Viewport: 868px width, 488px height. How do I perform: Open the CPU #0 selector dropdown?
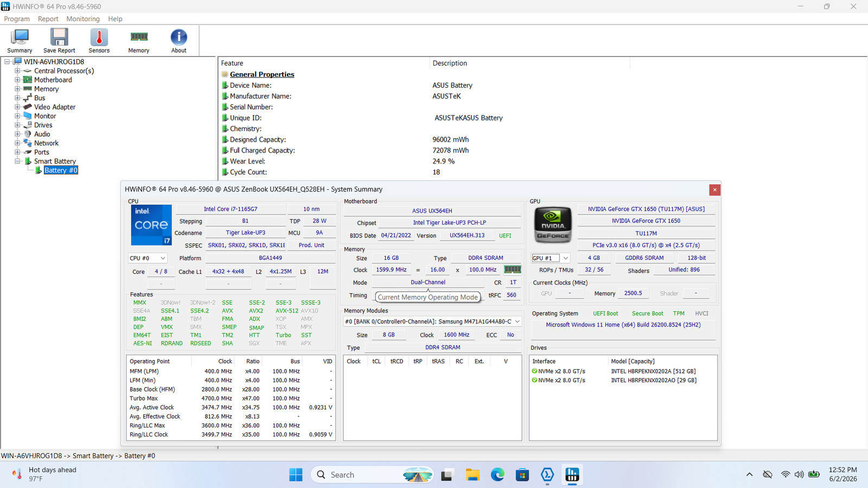(148, 258)
